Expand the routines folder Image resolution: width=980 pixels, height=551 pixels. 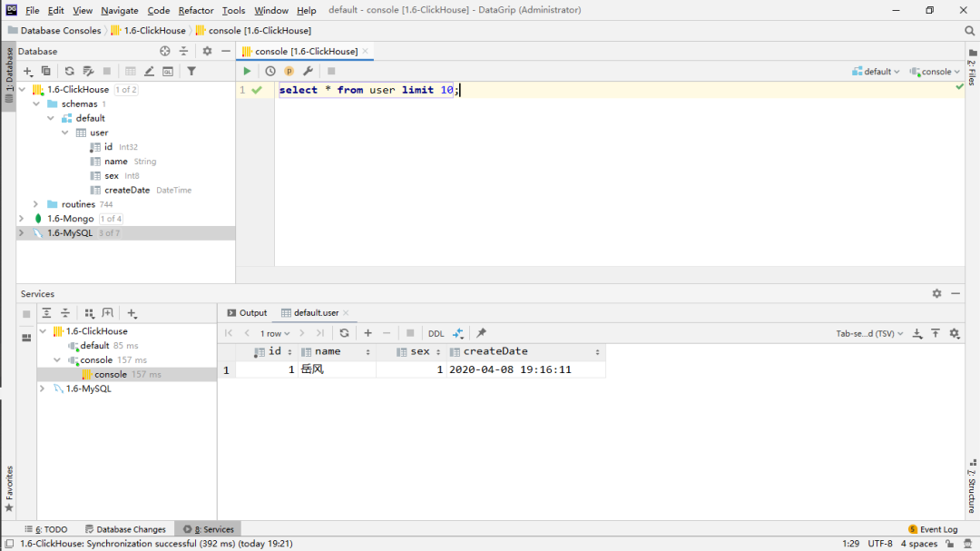coord(35,204)
